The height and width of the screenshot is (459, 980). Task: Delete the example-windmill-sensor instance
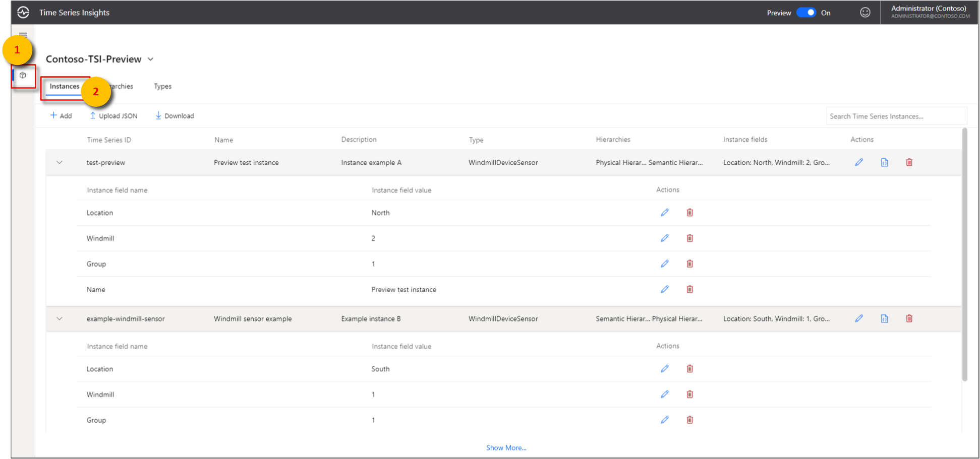click(x=909, y=318)
